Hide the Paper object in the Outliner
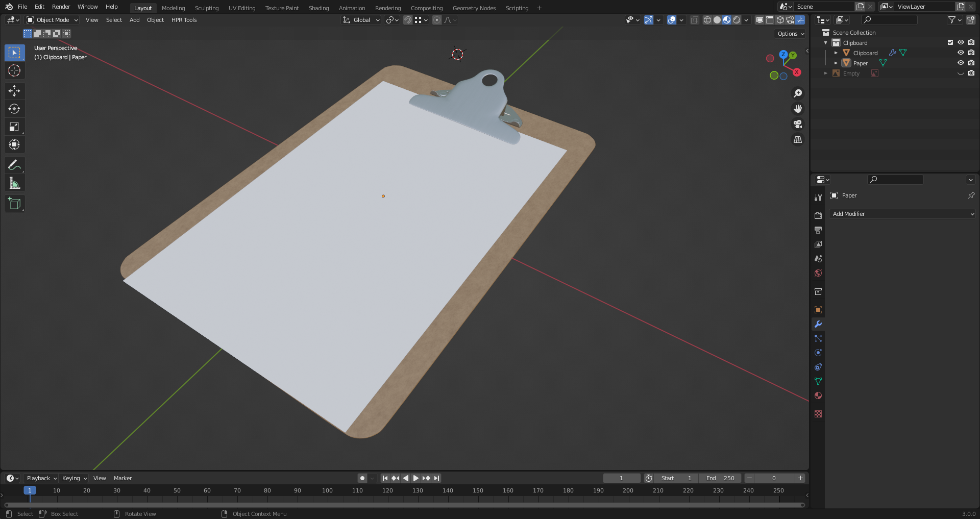Screen dimensions: 980x519 [961, 63]
